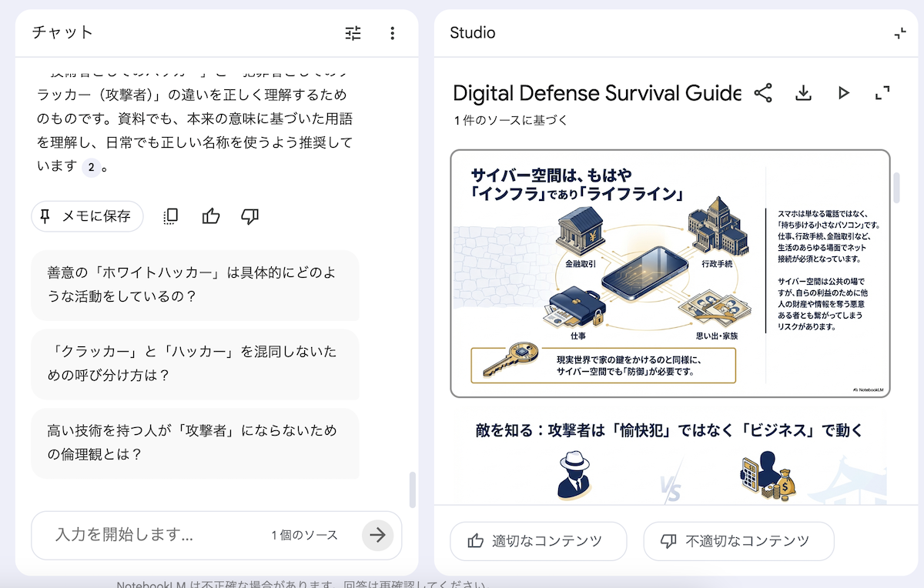Open chat settings sliders icon
Image resolution: width=924 pixels, height=588 pixels.
coord(353,33)
